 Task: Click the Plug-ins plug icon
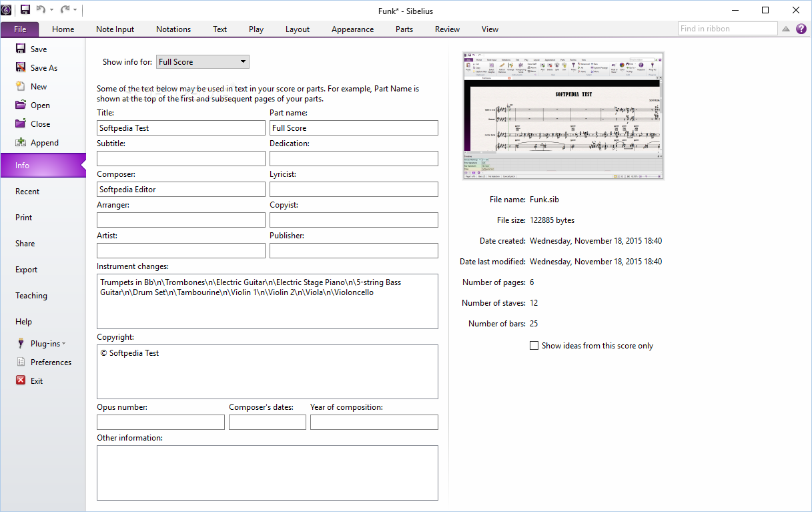[x=21, y=343]
